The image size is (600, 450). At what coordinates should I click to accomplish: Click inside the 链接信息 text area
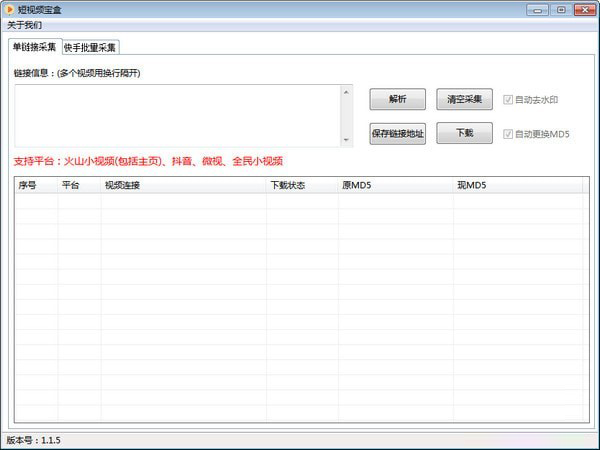point(177,116)
